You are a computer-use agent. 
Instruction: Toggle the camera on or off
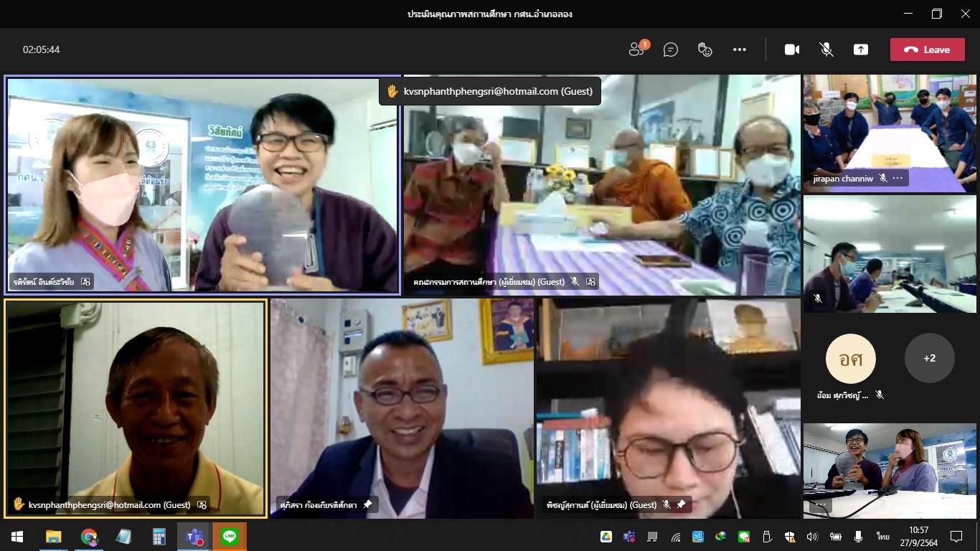coord(792,50)
